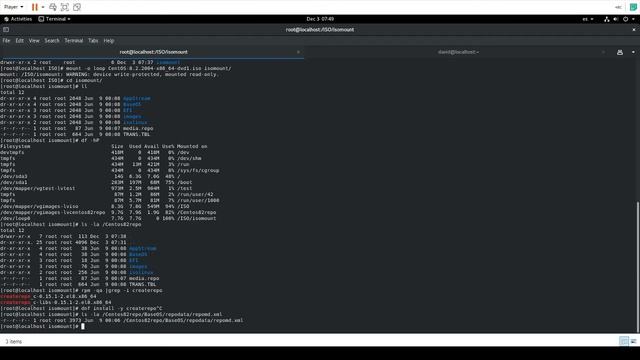The width and height of the screenshot is (640, 360).
Task: Click 'dnf install -y createrepo' command line
Action: pos(81,309)
